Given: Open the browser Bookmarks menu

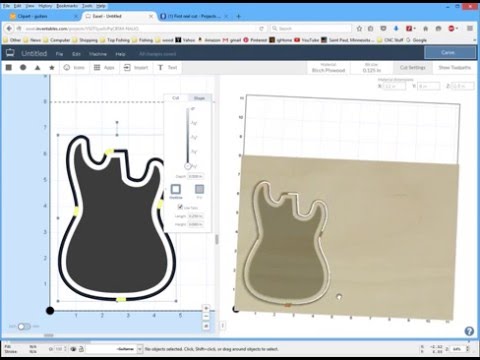Looking at the screenshot, I should 67,6.
